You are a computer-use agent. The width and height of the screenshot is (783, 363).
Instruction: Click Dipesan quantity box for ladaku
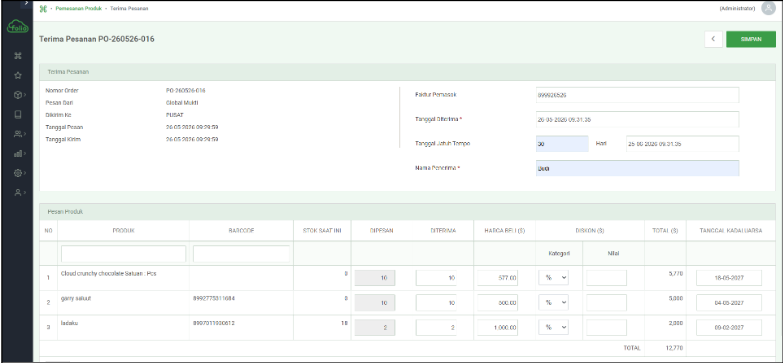[x=375, y=327]
